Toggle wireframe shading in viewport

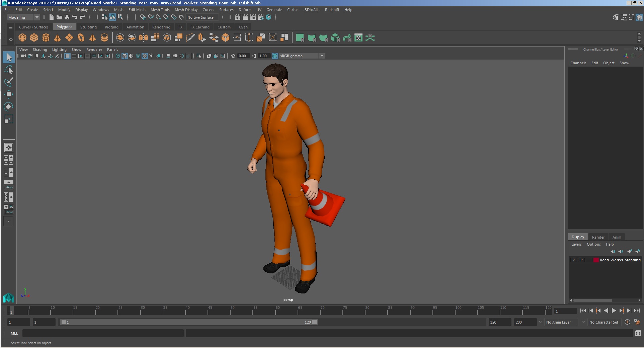(118, 56)
